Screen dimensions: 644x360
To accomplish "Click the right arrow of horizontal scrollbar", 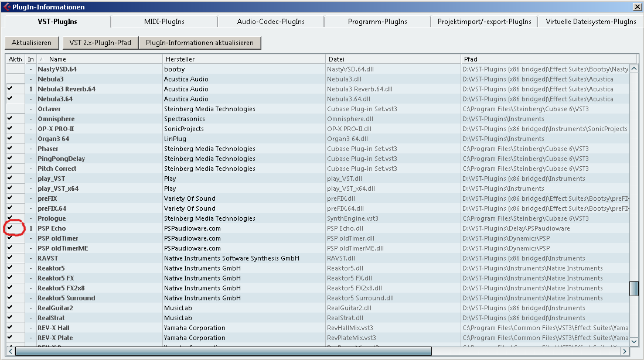I will [624, 351].
